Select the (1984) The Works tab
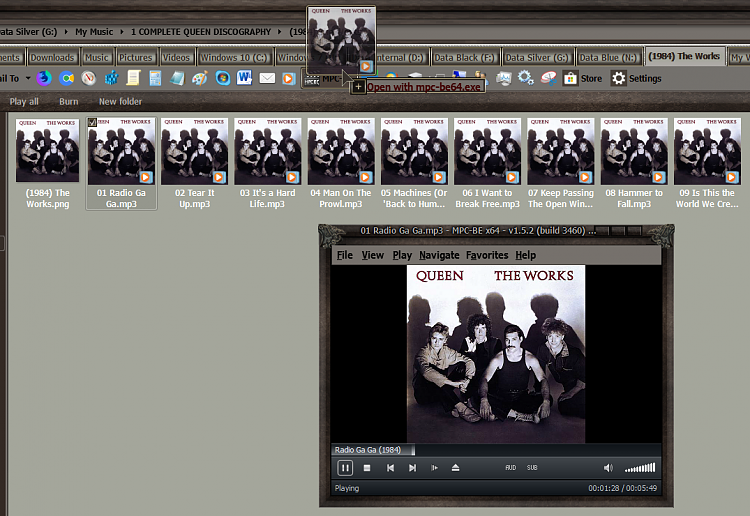 [684, 56]
